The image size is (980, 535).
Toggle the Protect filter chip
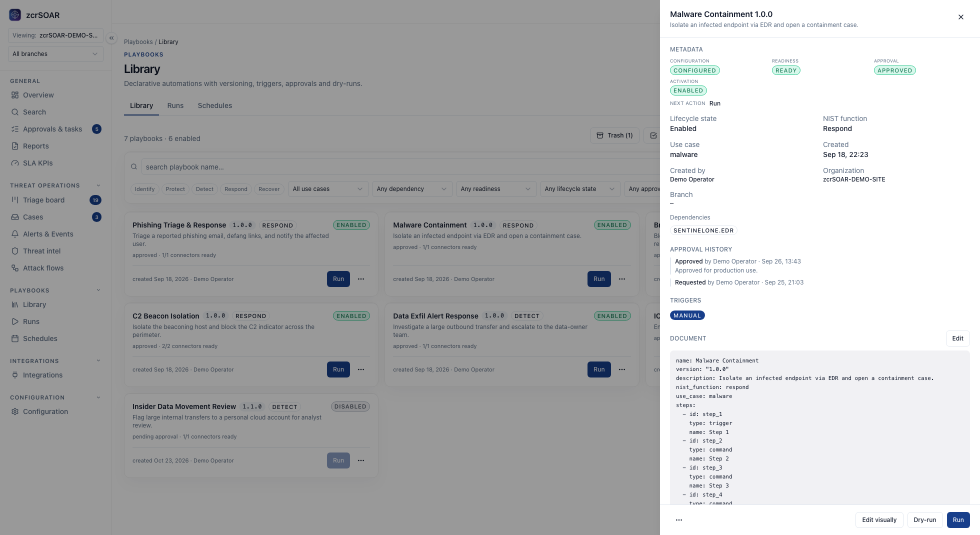175,189
